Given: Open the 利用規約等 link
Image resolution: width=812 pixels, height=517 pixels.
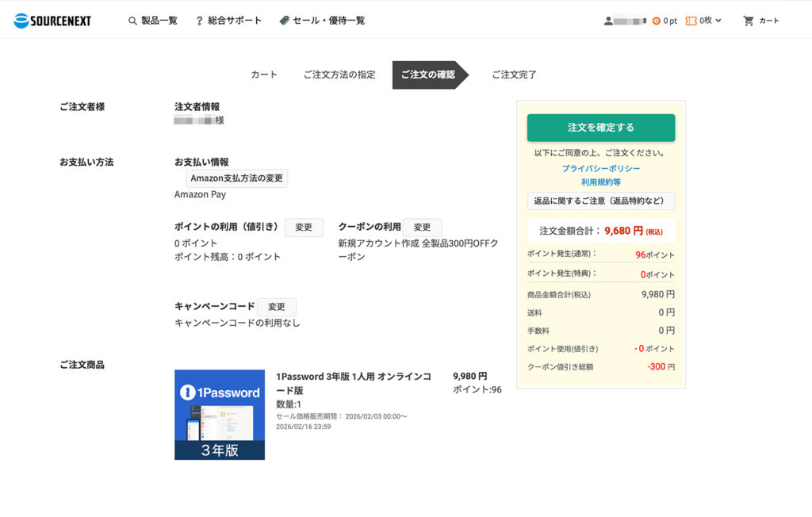Looking at the screenshot, I should point(600,182).
